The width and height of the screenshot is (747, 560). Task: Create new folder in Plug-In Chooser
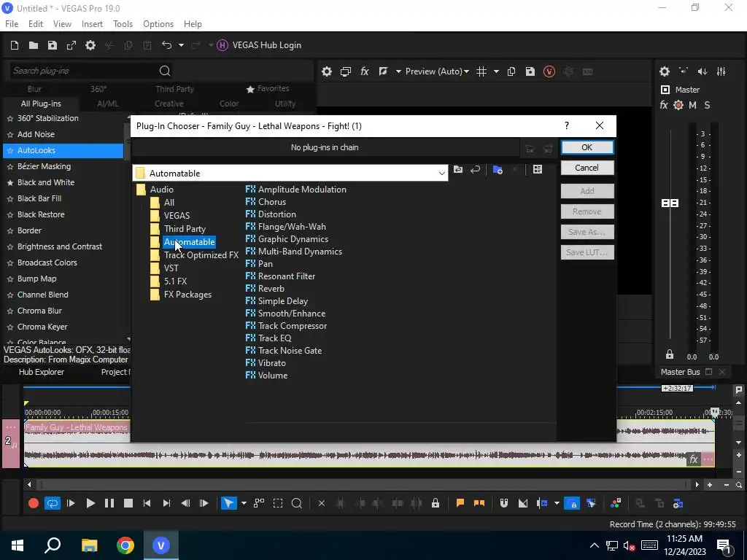click(498, 169)
